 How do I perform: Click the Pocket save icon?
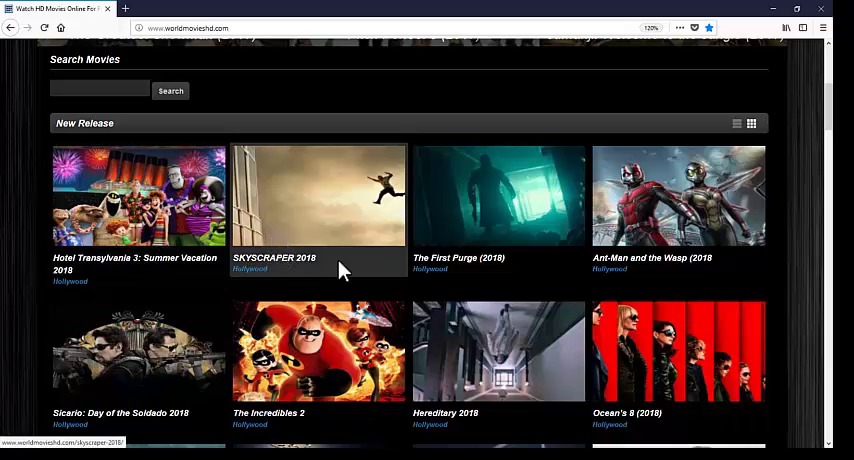tap(694, 28)
